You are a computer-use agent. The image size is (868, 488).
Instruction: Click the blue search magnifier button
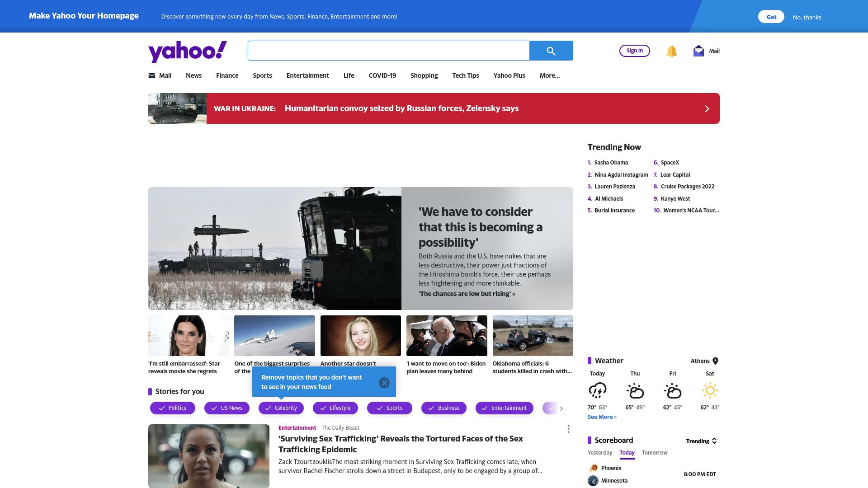click(x=551, y=51)
